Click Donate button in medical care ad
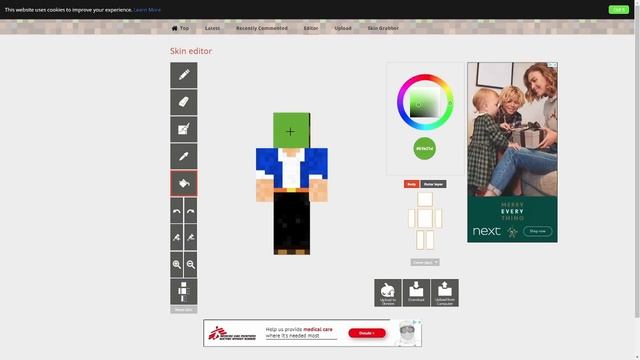Image resolution: width=640 pixels, height=360 pixels. [367, 333]
